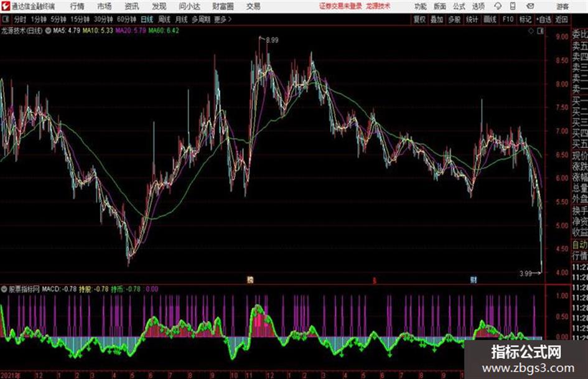Switch to 分时 time-sharing chart

click(20, 19)
